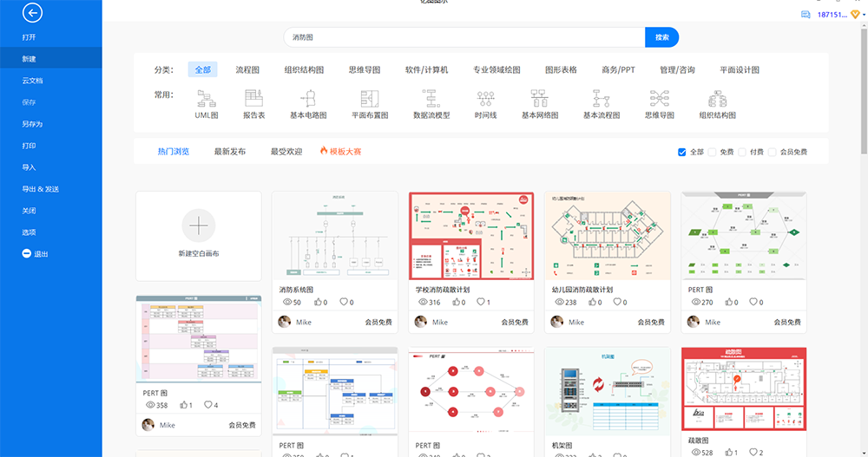Filter by category 图形表格

pyautogui.click(x=561, y=69)
